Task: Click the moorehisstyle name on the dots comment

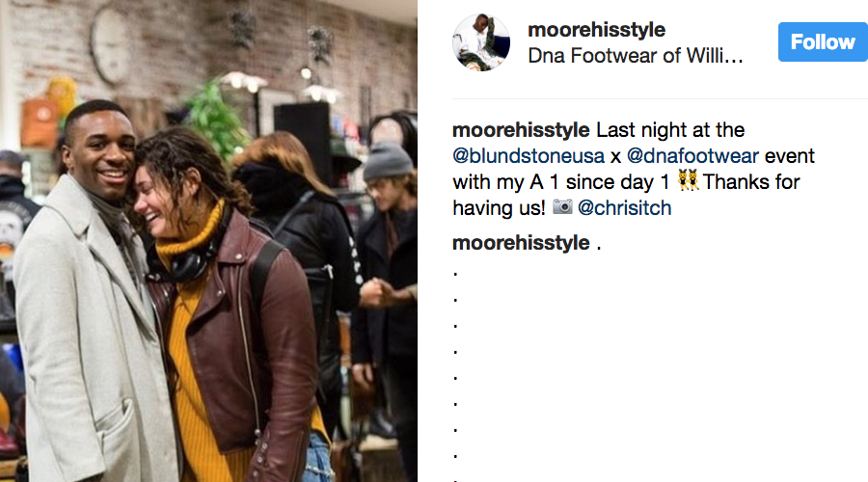Action: (x=521, y=243)
